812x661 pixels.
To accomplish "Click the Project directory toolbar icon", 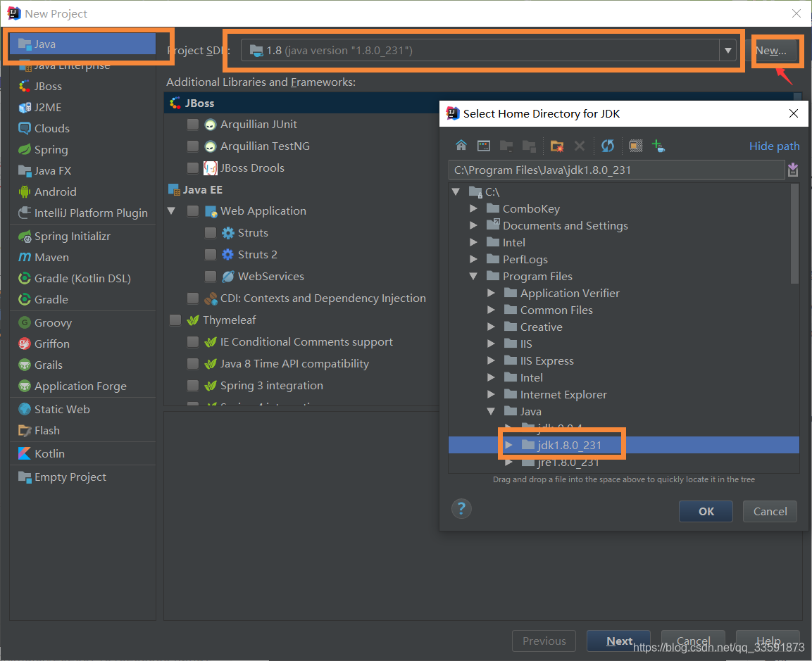I will (506, 146).
